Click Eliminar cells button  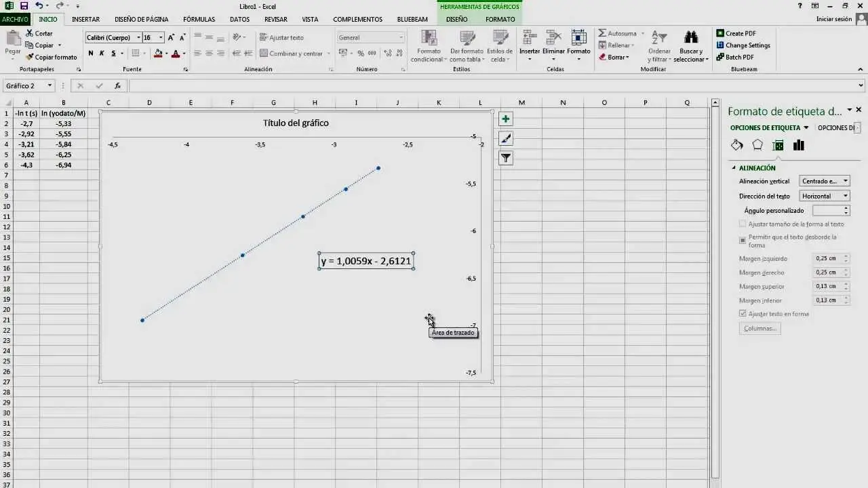553,45
